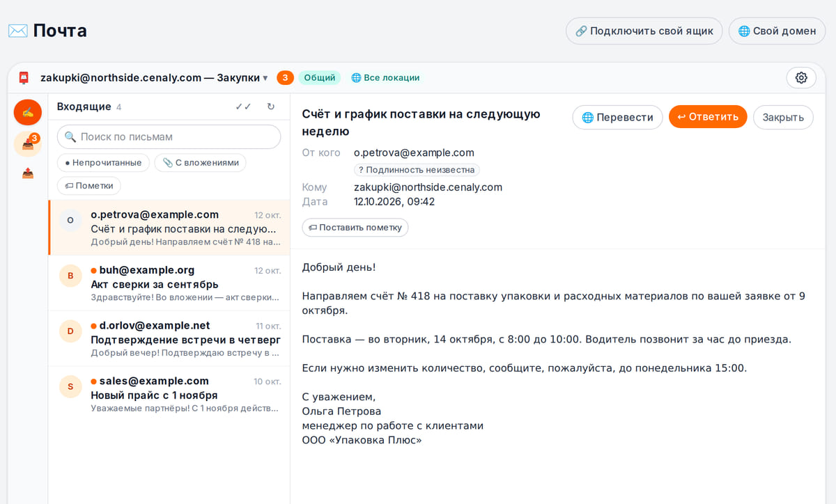Click recipient zakupki@northside.cenaly.com in Кому field
Image resolution: width=836 pixels, height=504 pixels.
click(428, 187)
